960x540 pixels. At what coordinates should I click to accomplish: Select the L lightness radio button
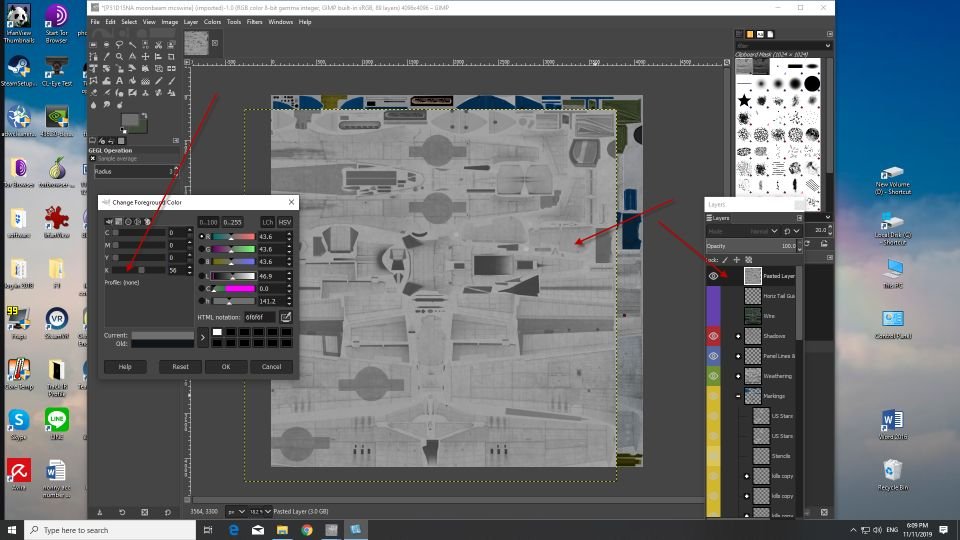tap(201, 276)
